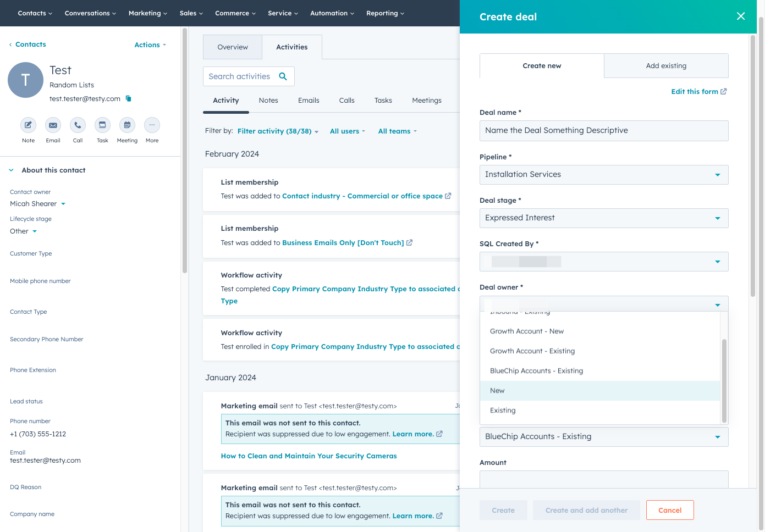Go back using the Contacts chevron icon
This screenshot has height=532, width=765.
pos(10,45)
